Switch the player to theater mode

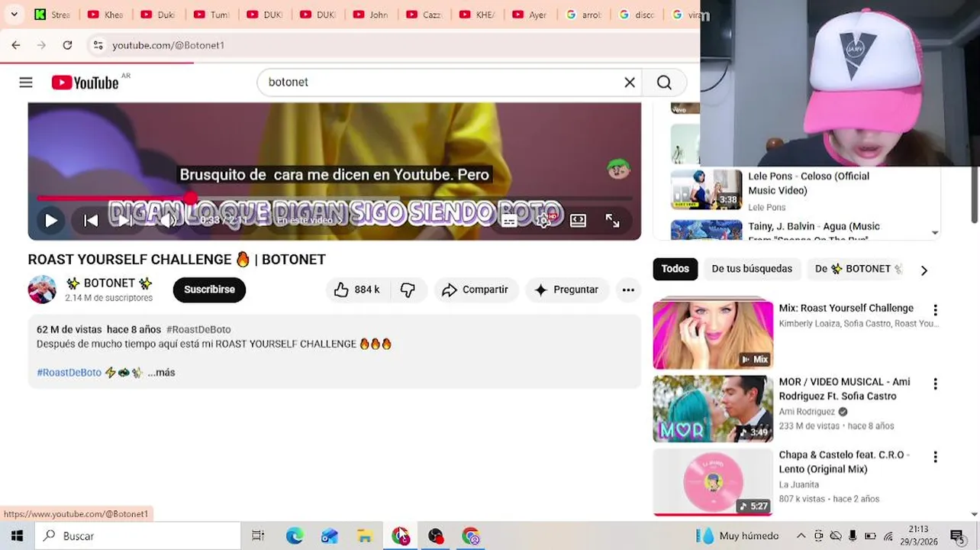tap(579, 221)
